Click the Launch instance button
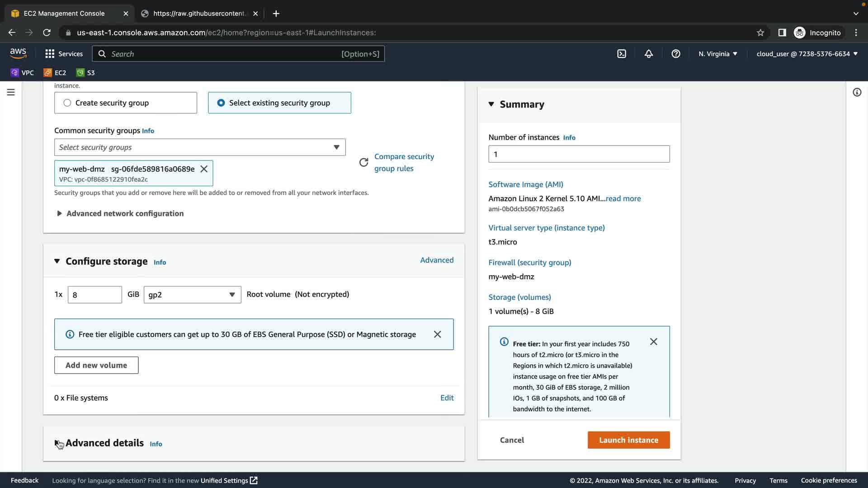The image size is (868, 488). (x=628, y=440)
